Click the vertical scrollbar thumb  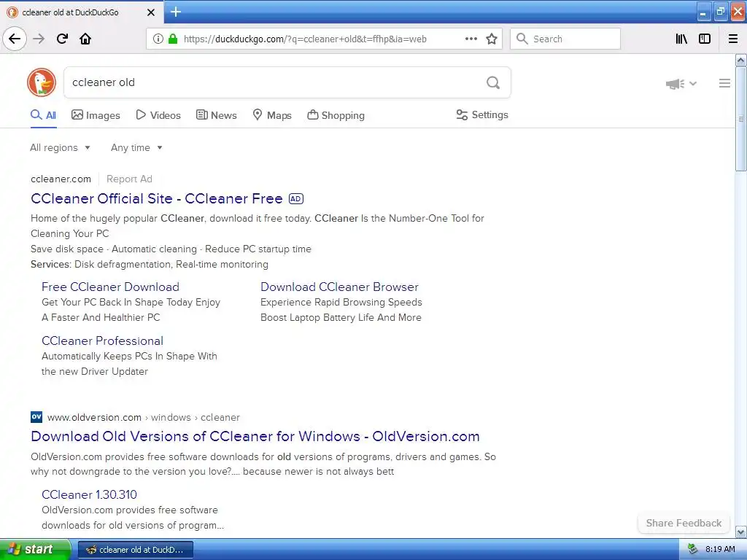(x=740, y=119)
